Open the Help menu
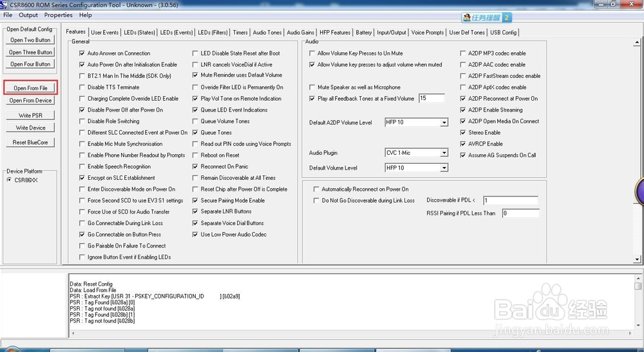Viewport: 644px width, 352px height. coord(86,15)
